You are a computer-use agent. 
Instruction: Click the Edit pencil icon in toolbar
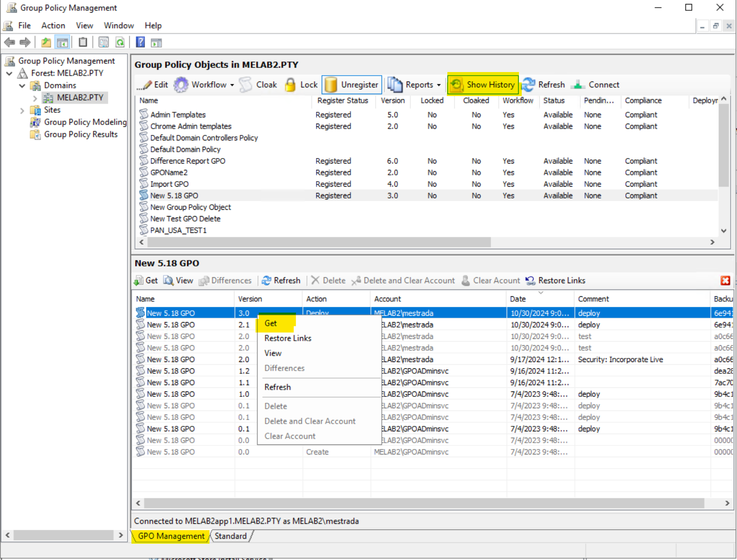(x=147, y=85)
